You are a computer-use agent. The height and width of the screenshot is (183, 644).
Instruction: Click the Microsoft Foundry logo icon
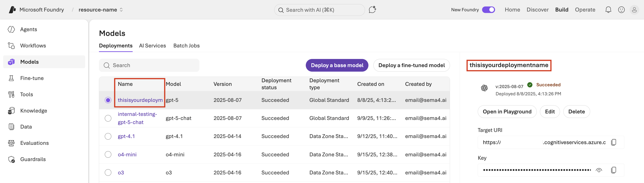tap(12, 9)
